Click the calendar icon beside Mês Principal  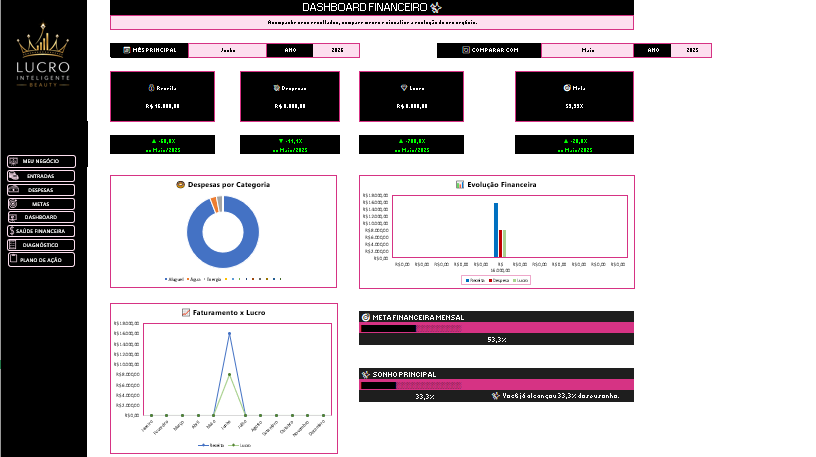pyautogui.click(x=126, y=50)
